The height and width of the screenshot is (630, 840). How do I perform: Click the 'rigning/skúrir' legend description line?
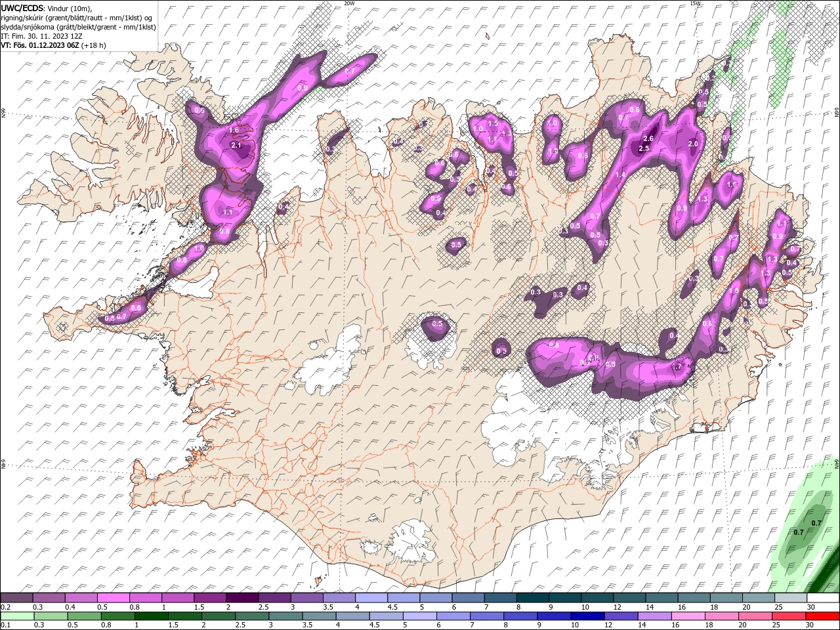(77, 18)
